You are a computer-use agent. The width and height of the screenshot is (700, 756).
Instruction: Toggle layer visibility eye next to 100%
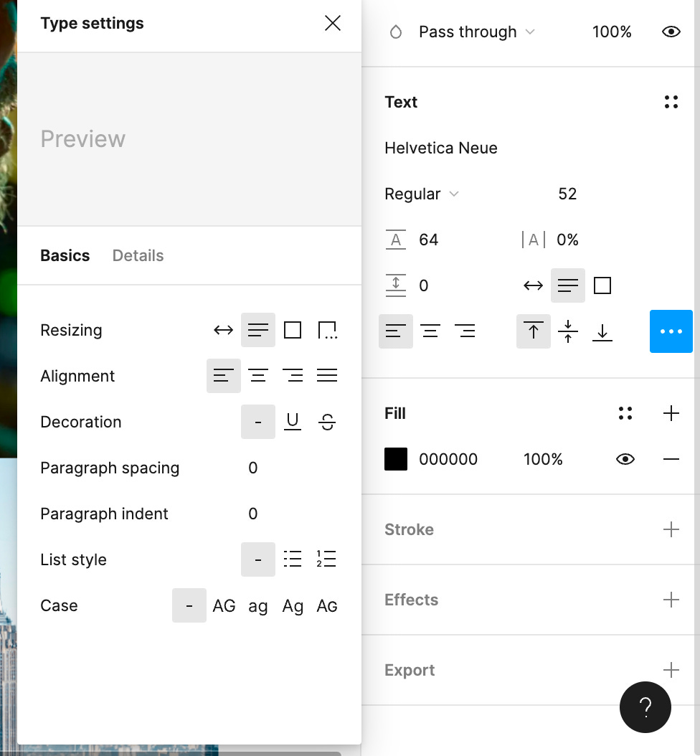[671, 32]
